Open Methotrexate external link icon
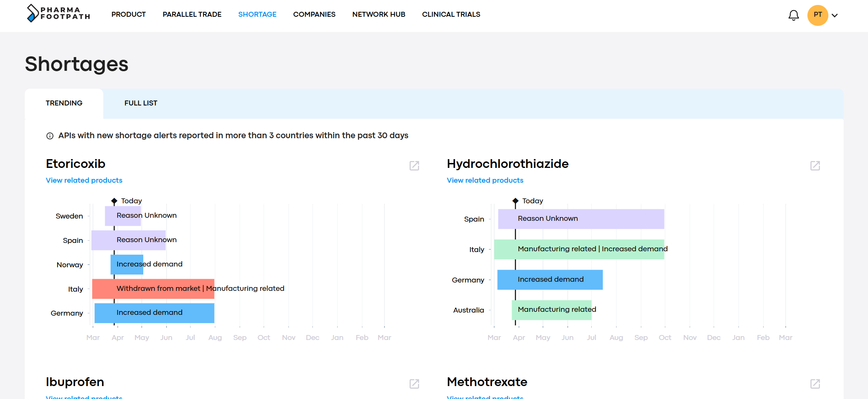This screenshot has width=868, height=399. tap(815, 384)
